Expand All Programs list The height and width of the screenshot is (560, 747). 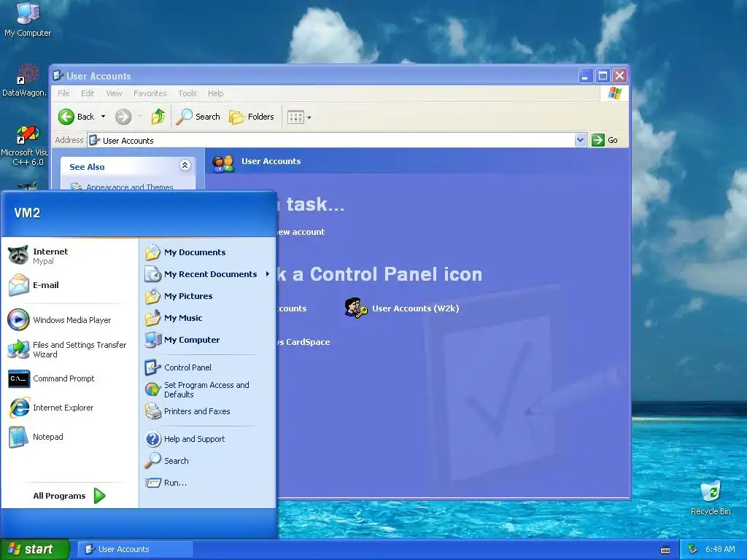[x=69, y=496]
